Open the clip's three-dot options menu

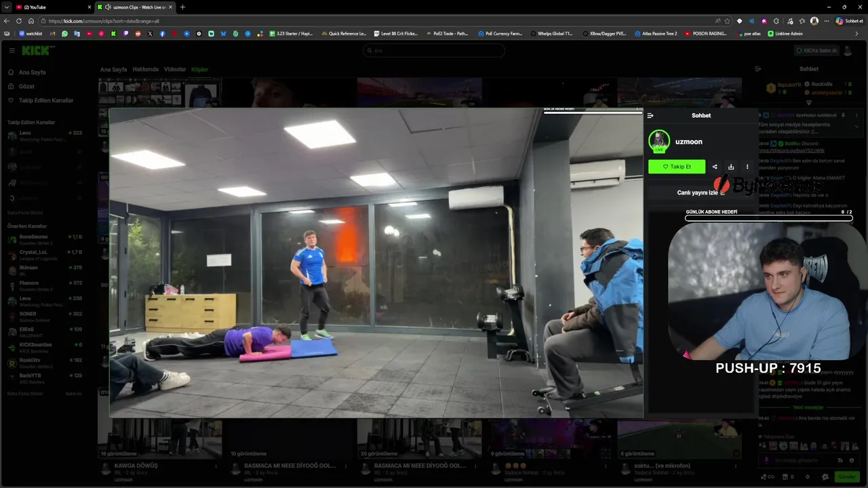coord(747,167)
